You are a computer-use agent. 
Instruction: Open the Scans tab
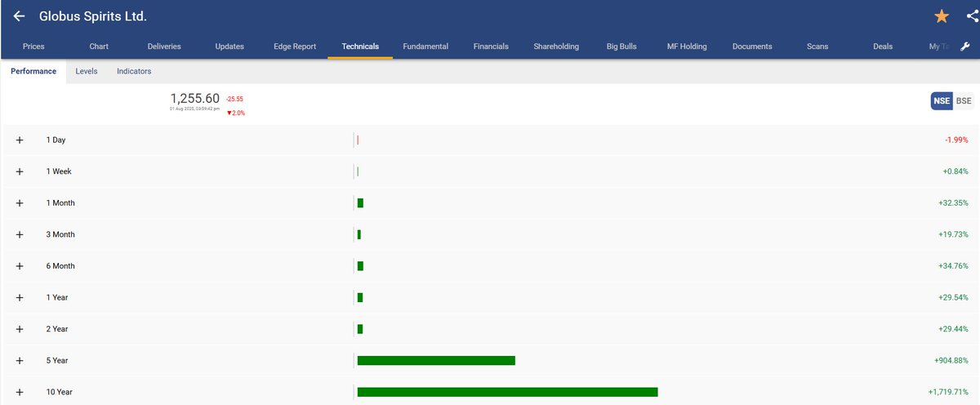pos(817,47)
